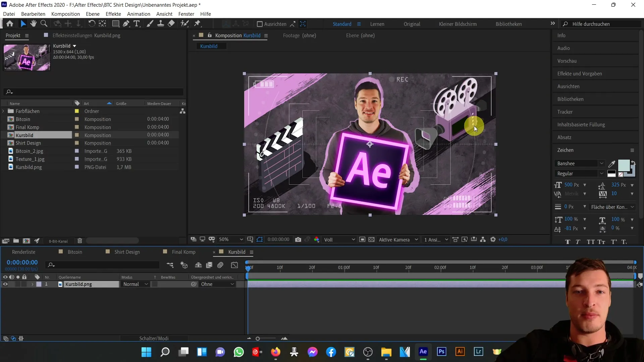Toggle the lock icon on Kursbild.png layer
The height and width of the screenshot is (362, 644).
click(24, 284)
